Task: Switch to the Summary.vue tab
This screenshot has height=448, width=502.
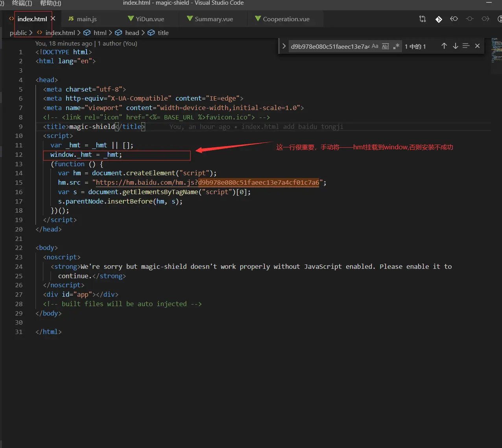Action: point(214,19)
